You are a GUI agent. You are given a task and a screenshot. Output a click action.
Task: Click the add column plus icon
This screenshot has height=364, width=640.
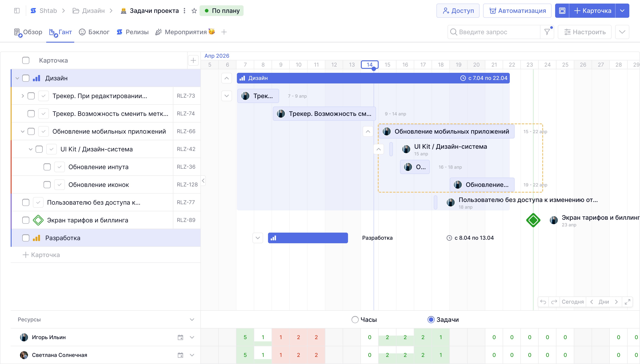193,60
